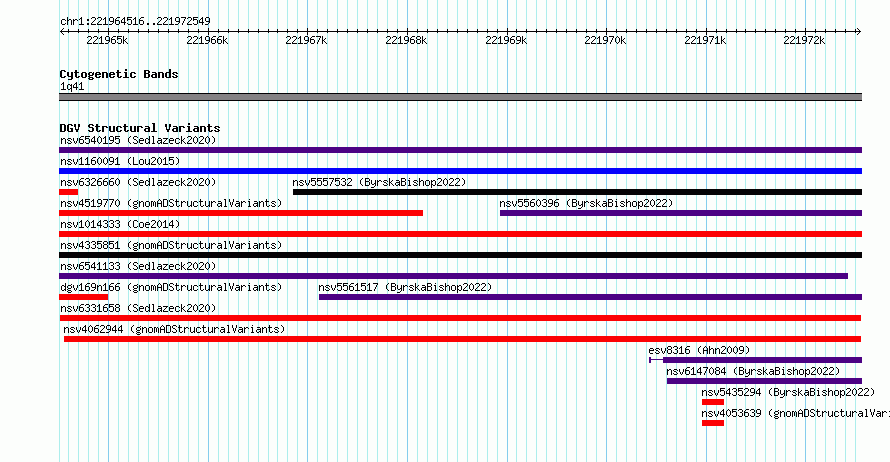The height and width of the screenshot is (462, 890).
Task: Click the 221965k ruler tick label
Action: pos(107,40)
